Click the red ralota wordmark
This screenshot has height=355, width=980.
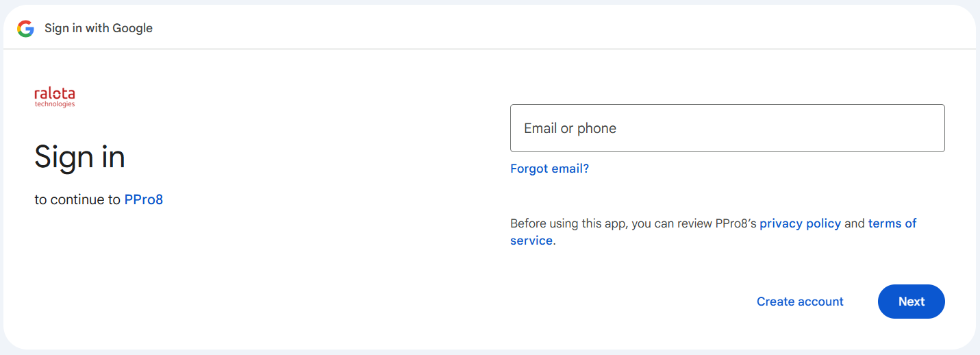click(x=55, y=94)
